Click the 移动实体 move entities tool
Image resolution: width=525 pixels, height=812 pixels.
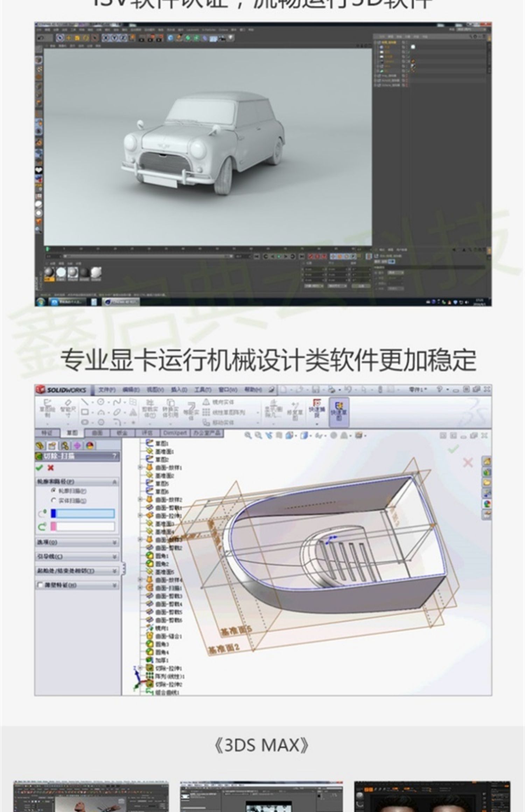(x=218, y=422)
